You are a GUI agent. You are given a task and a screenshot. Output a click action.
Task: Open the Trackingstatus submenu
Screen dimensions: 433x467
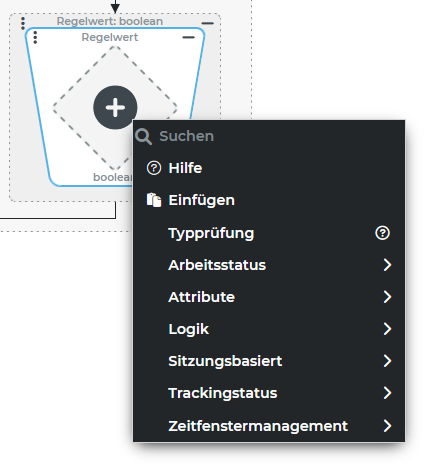click(269, 393)
